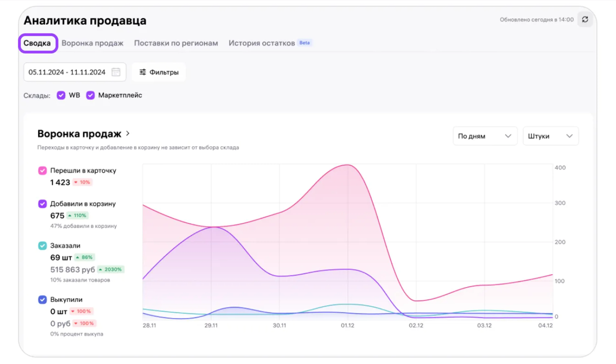This screenshot has height=364, width=616.
Task: Click the Фильтры button
Action: [x=159, y=72]
